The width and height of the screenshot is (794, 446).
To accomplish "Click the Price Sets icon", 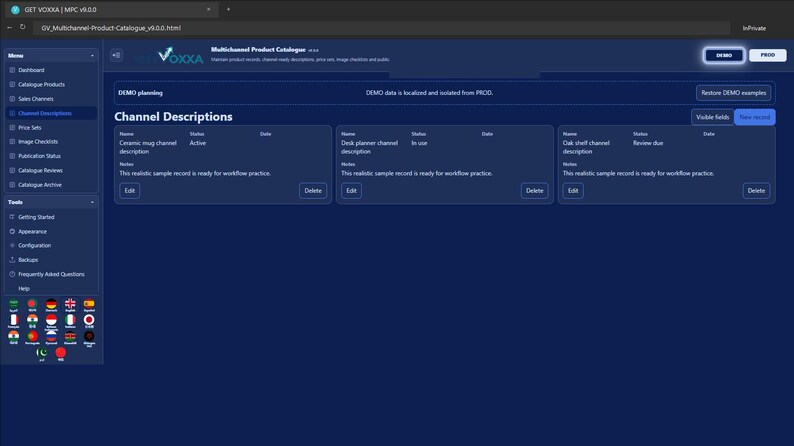I will coord(12,128).
